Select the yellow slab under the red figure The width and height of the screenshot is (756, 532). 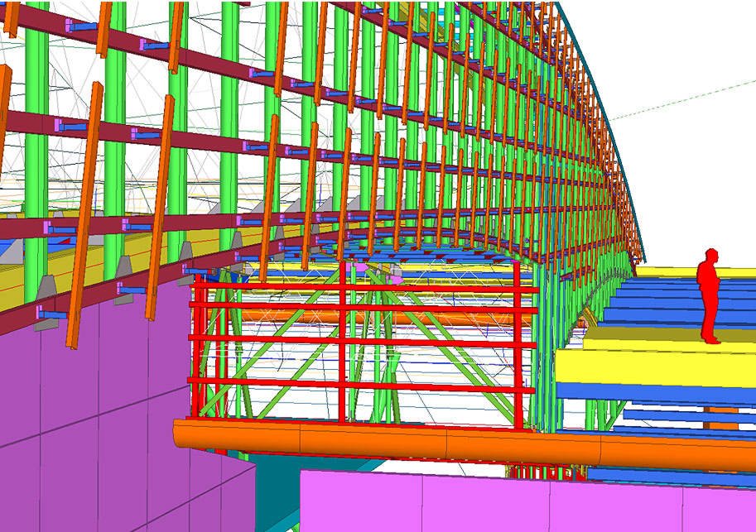click(x=656, y=367)
